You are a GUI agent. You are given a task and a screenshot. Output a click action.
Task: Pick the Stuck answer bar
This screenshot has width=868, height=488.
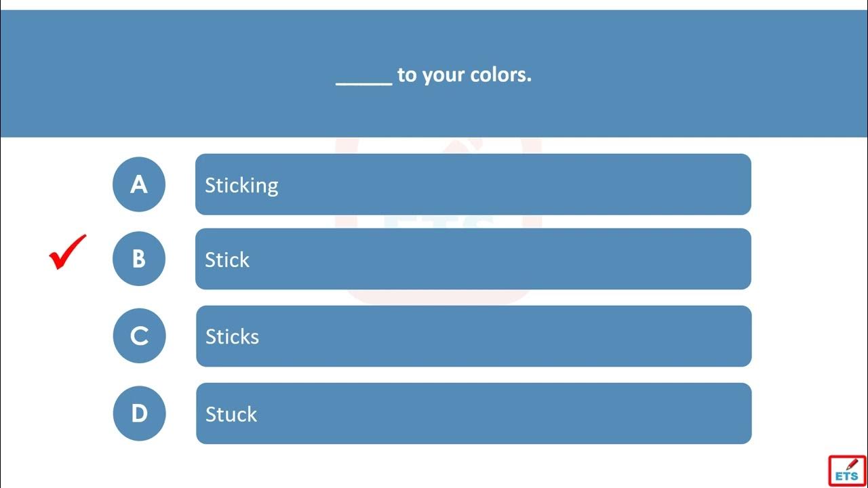click(x=473, y=413)
